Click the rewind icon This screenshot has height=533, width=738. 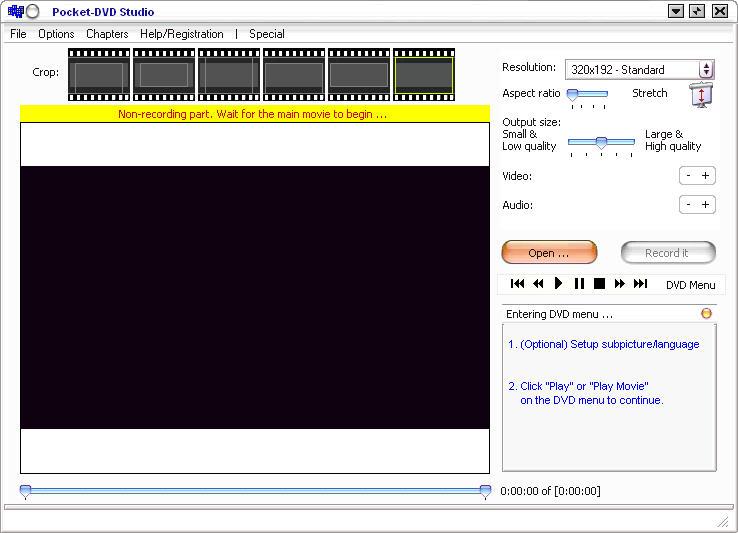(x=538, y=284)
